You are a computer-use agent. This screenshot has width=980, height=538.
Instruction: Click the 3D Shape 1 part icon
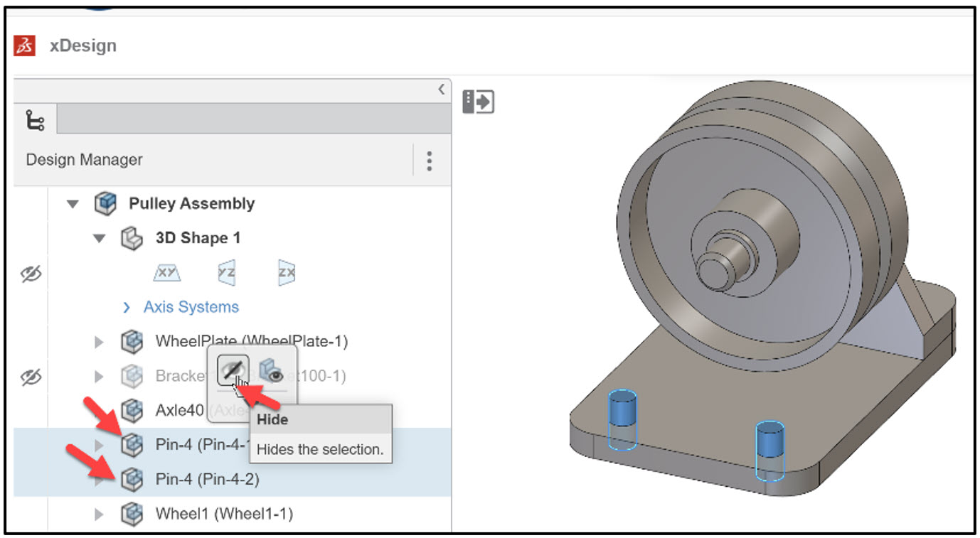pyautogui.click(x=132, y=238)
